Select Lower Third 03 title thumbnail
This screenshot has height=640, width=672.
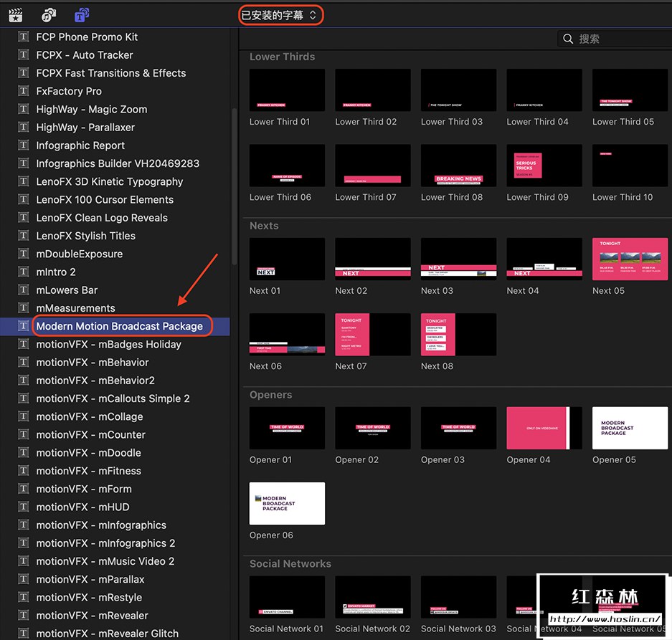[x=458, y=90]
